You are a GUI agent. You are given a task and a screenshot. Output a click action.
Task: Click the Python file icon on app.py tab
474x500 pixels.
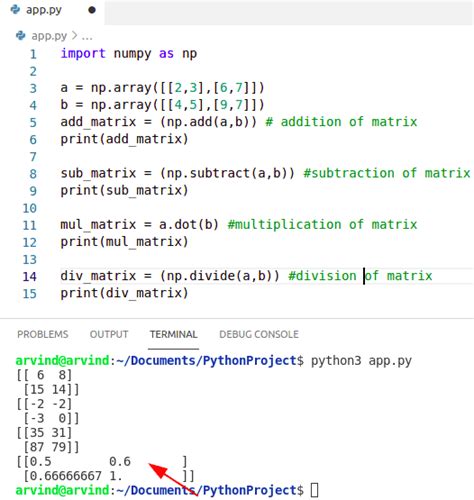point(15,9)
